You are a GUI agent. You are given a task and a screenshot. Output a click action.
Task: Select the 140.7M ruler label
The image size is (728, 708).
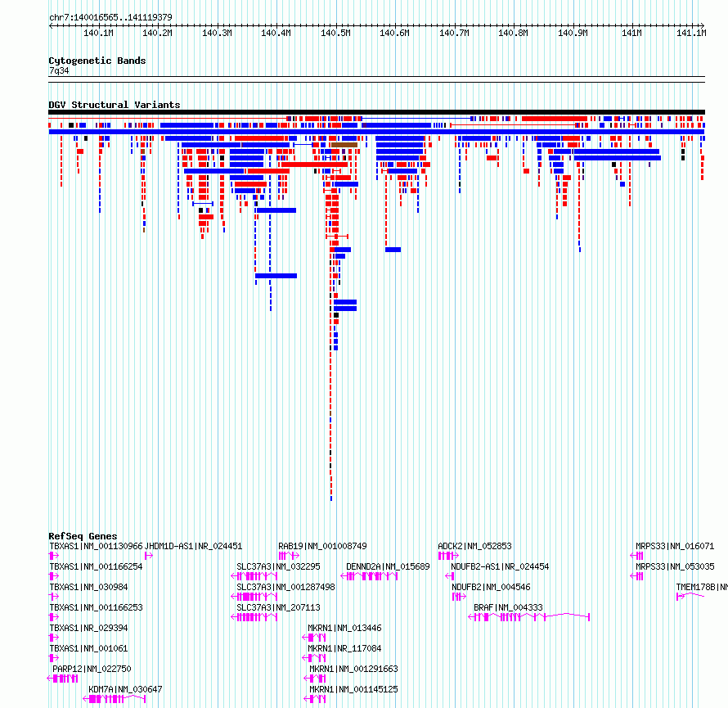[x=454, y=33]
